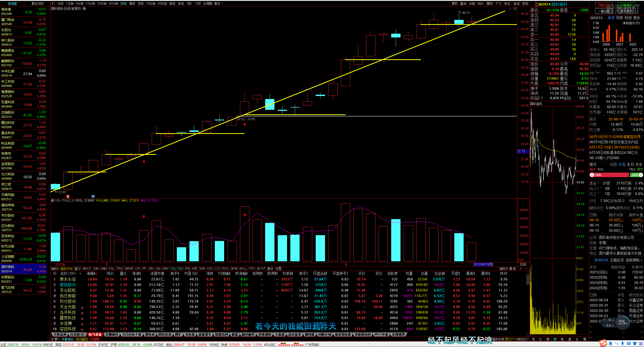This screenshot has height=347, width=644.
Task: Open the 新能源车 sector tab
Action: click(x=205, y=334)
